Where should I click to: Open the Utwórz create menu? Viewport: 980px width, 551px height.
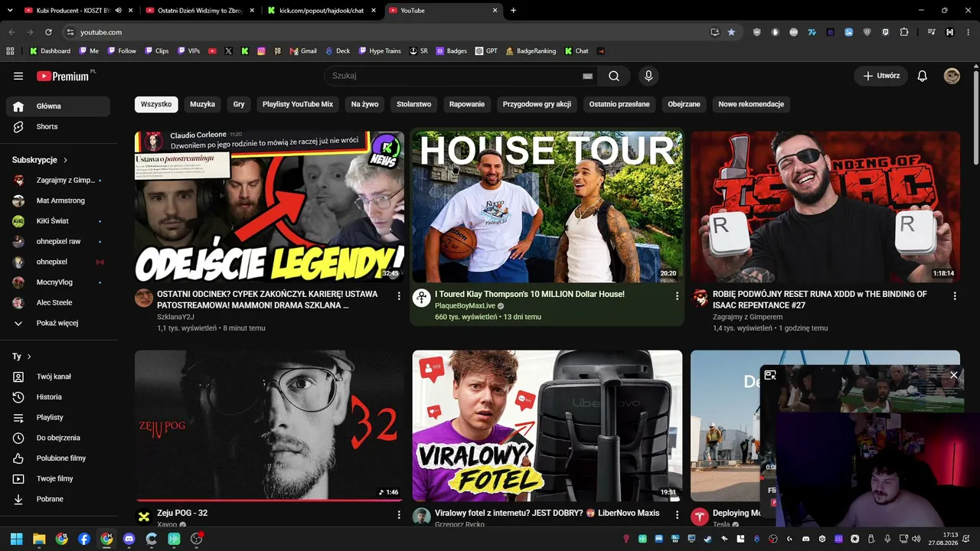881,76
